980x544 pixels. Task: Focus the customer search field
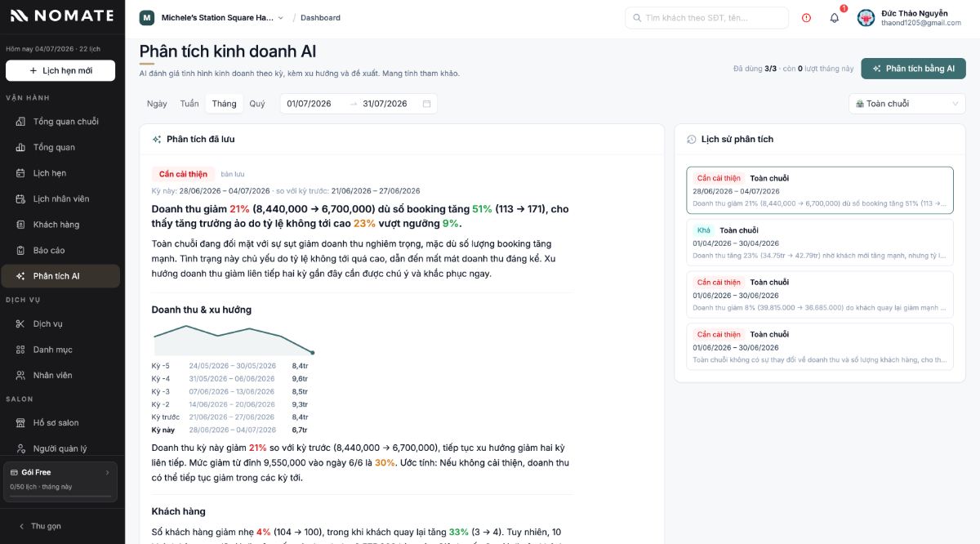(x=706, y=18)
